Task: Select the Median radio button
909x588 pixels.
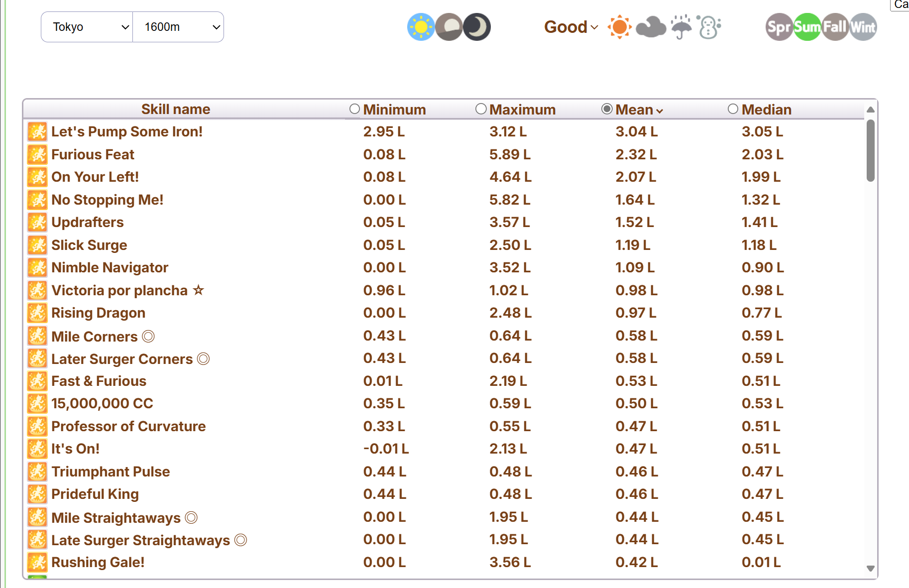Action: (733, 109)
